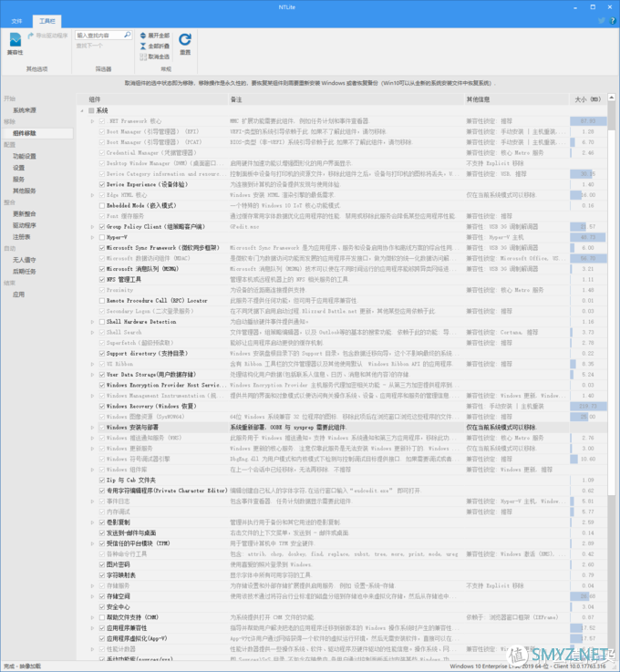Screen dimensions: 620x672
Task: Open 系统来源 in the sidebar
Action: coord(25,110)
